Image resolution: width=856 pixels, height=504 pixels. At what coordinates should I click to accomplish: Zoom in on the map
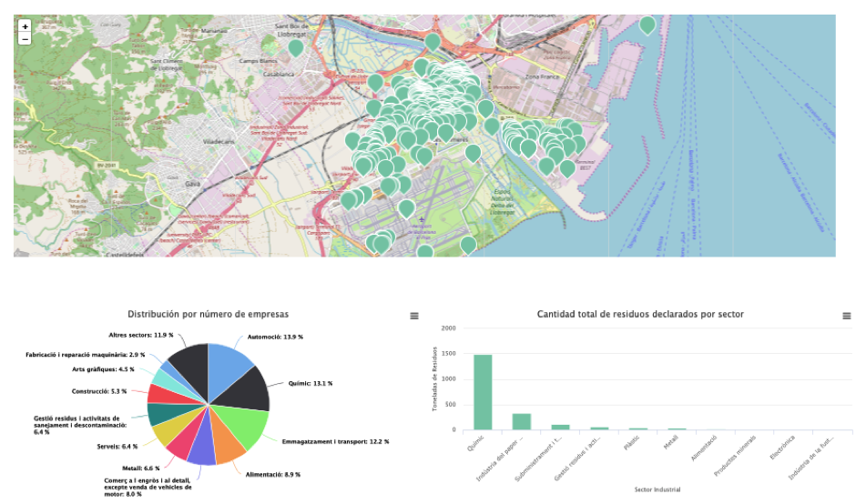pos(25,26)
